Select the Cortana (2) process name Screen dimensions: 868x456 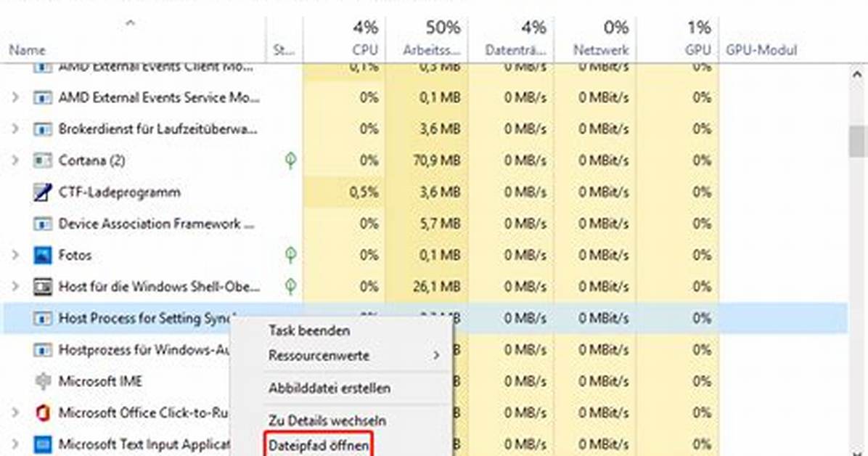tap(92, 160)
